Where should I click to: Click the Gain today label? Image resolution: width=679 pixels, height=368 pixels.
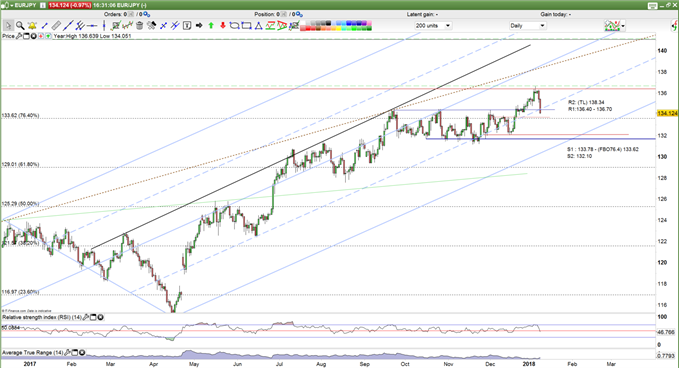556,14
